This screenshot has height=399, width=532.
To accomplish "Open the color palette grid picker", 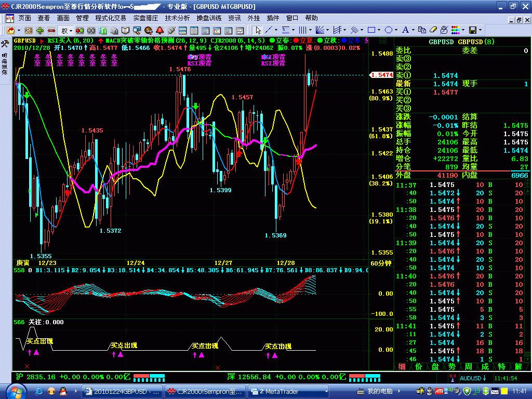I will click(x=455, y=30).
